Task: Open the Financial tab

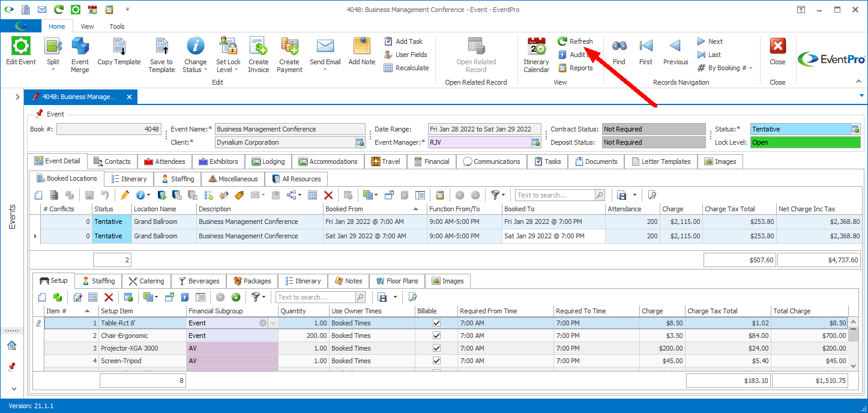Action: 432,161
